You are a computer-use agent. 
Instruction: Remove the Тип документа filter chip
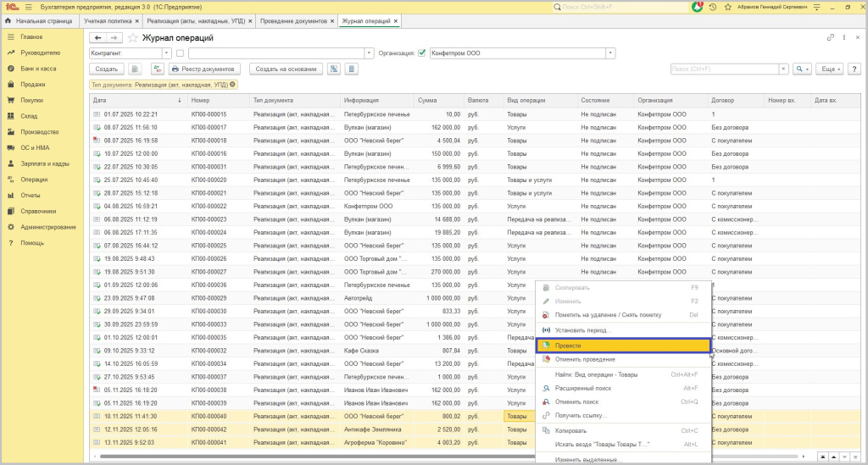(233, 85)
